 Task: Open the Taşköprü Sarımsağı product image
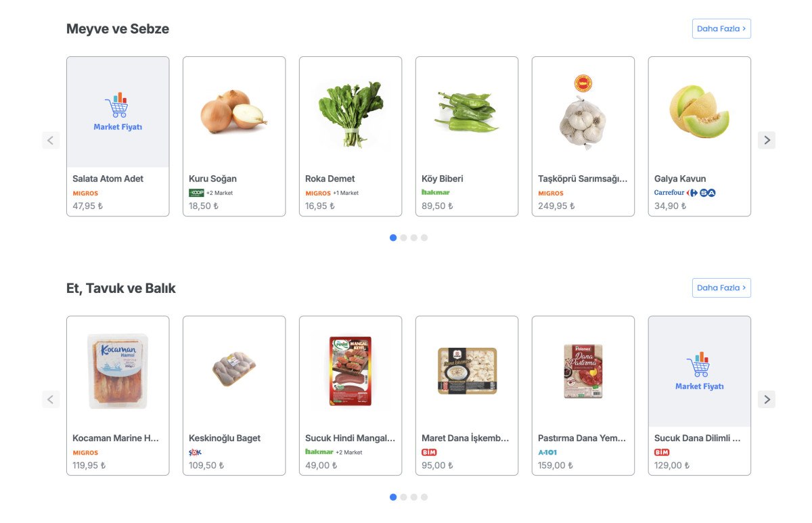point(583,112)
